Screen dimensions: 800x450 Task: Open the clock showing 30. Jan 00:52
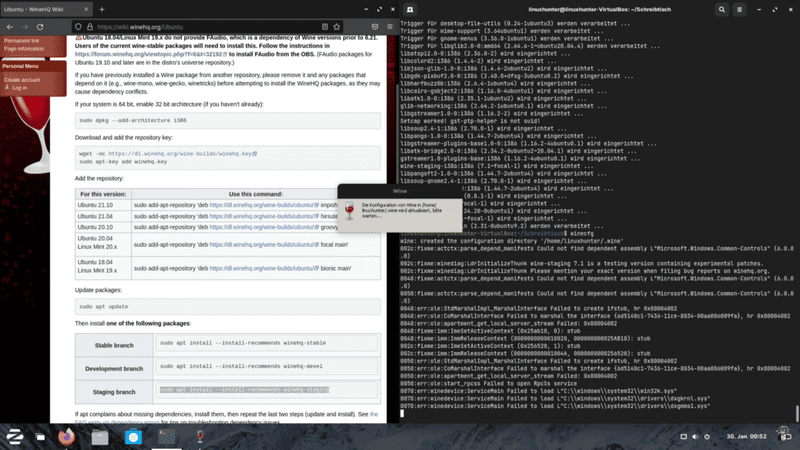coord(746,437)
